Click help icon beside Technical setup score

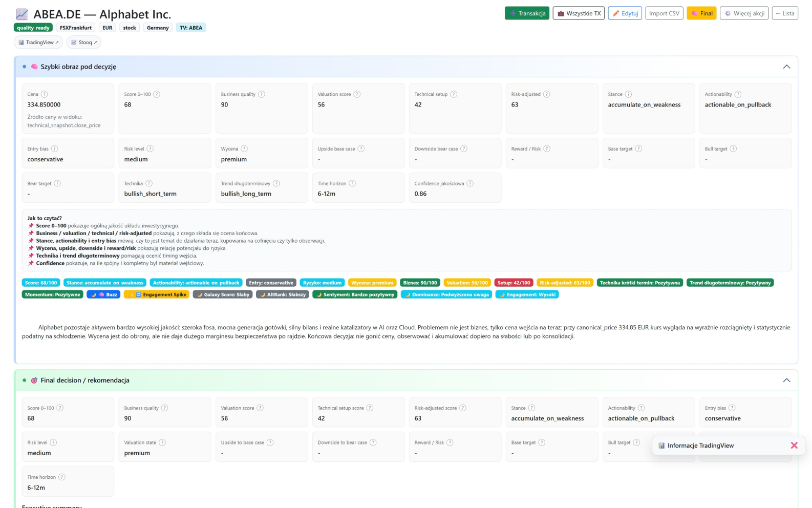[x=370, y=408]
